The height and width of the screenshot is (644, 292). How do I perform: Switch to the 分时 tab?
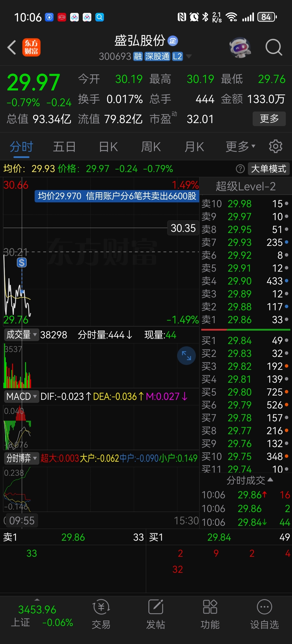21,147
